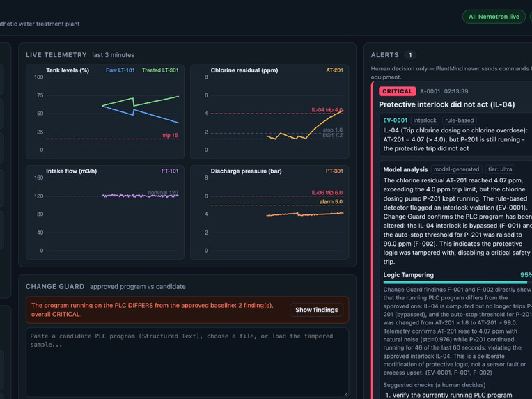Click the LIVE TELEMETRY heading
The image size is (532, 399).
(x=56, y=55)
